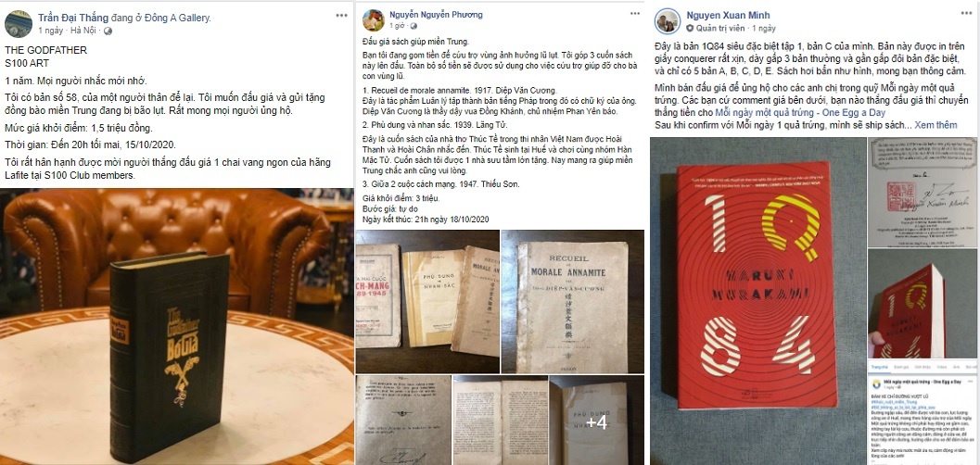
Task: Open the Đông A Gallery location link
Action: (179, 19)
